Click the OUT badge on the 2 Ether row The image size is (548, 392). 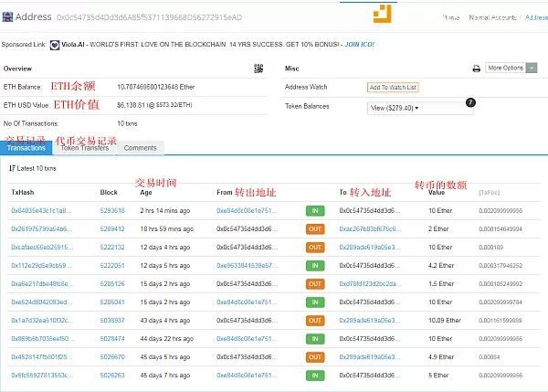point(315,229)
